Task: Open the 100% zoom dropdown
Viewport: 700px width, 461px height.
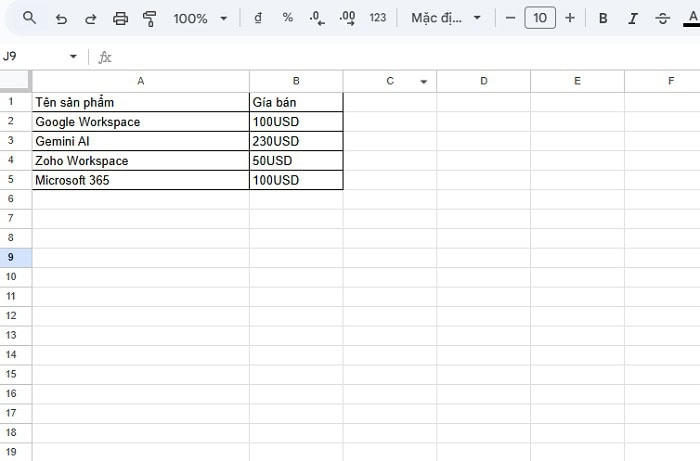Action: click(200, 18)
